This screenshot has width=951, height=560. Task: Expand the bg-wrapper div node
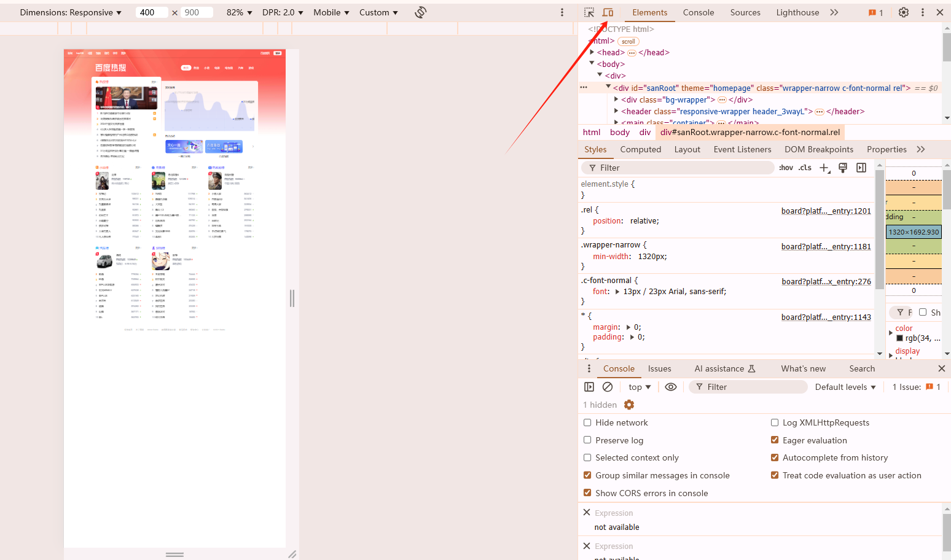point(616,99)
